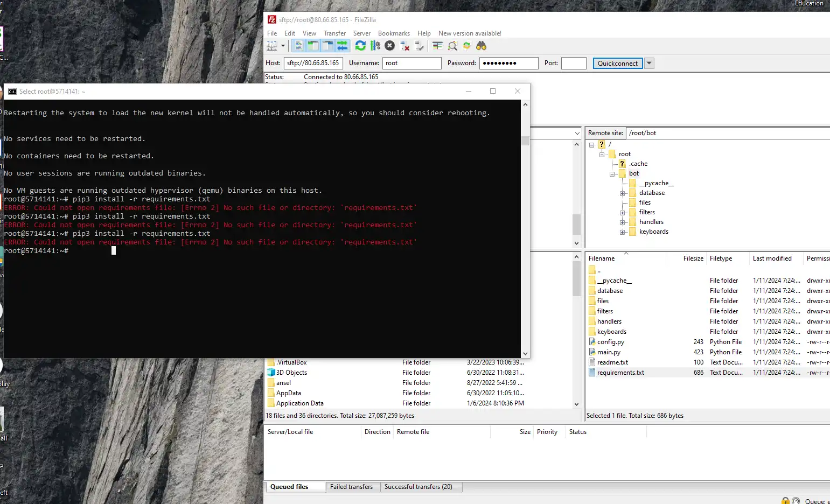The height and width of the screenshot is (504, 830).
Task: Click the terminal window's scrollbar down arrow
Action: (x=525, y=354)
